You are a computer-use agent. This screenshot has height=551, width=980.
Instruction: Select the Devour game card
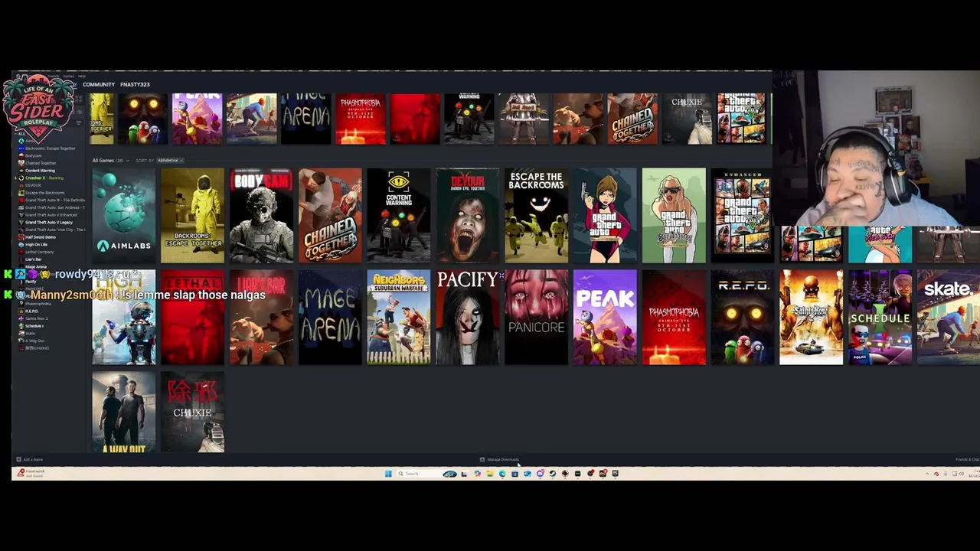468,216
